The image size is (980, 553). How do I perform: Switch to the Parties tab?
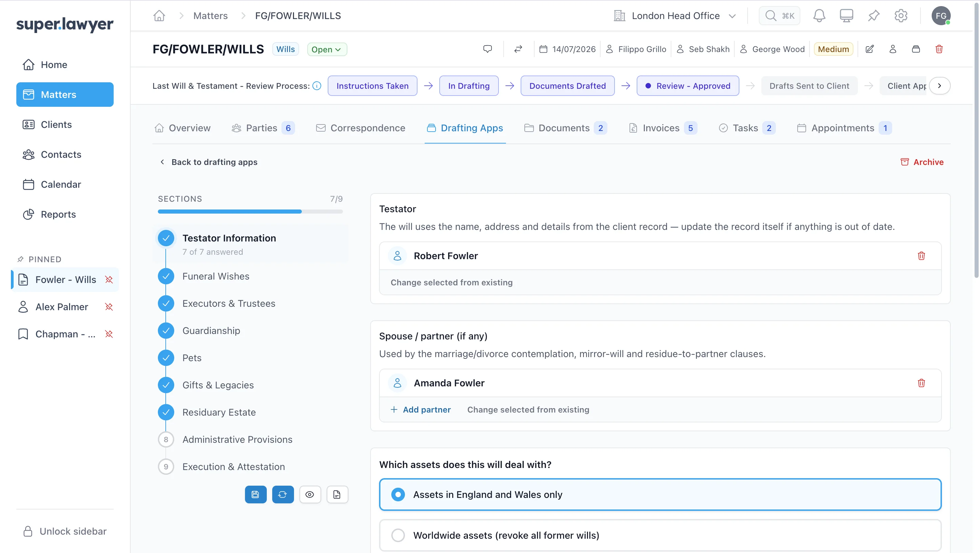(x=263, y=128)
